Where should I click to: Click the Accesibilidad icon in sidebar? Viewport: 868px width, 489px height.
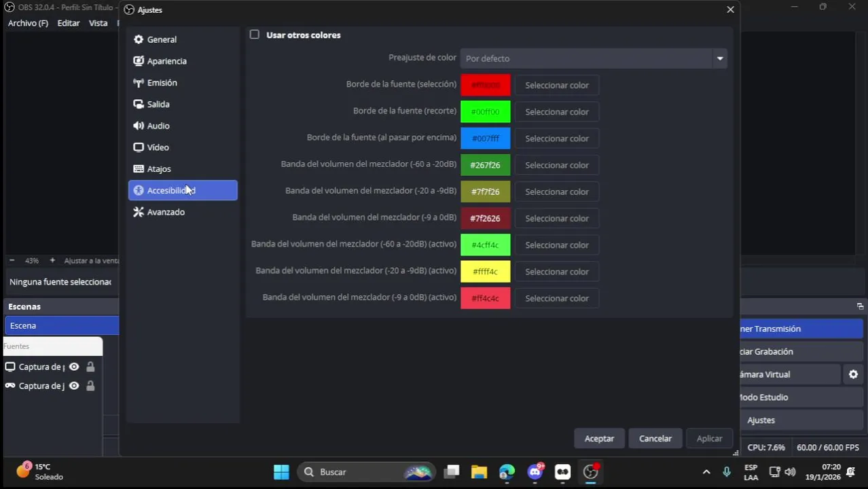(139, 191)
